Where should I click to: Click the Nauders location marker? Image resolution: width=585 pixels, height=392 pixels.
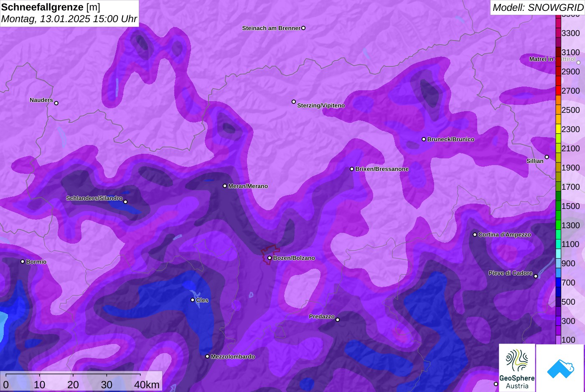pos(56,103)
